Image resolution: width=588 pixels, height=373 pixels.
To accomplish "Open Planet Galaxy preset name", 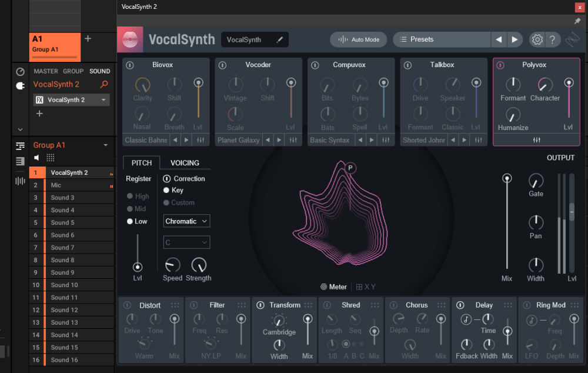I will tap(238, 140).
